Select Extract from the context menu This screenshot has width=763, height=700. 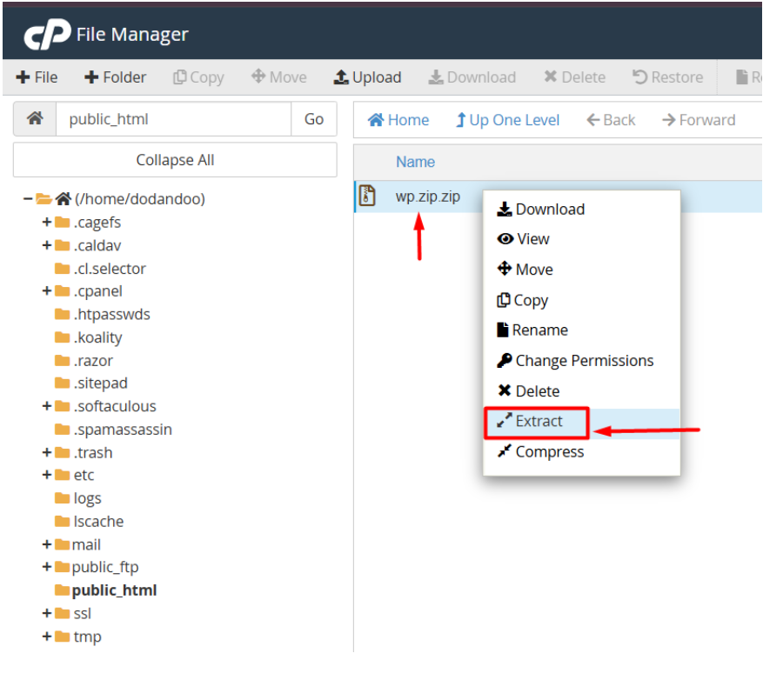[x=539, y=421]
